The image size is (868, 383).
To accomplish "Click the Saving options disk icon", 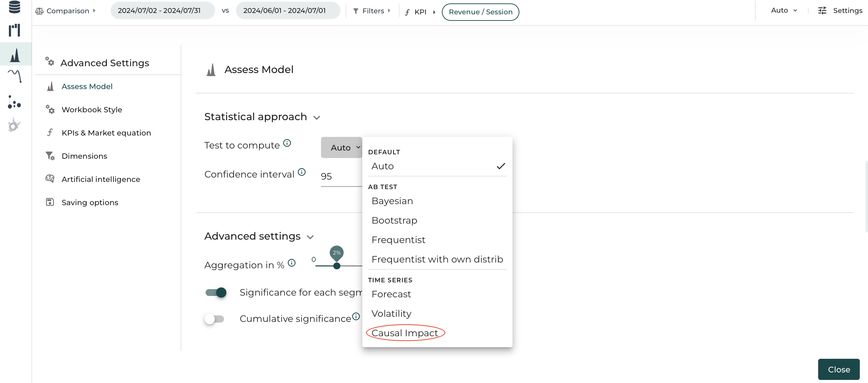I will click(x=50, y=202).
